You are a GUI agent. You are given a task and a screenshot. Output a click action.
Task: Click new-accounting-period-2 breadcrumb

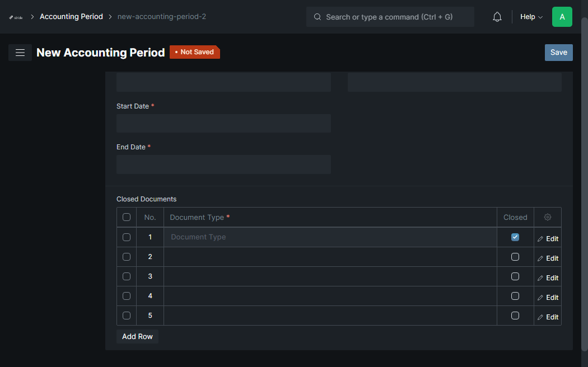[x=162, y=16]
